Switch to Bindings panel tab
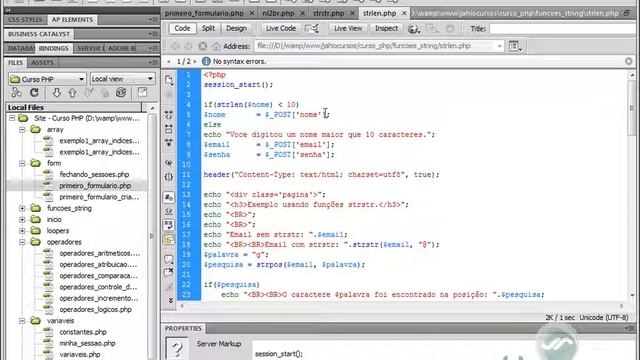The image size is (640, 360). coord(53,48)
